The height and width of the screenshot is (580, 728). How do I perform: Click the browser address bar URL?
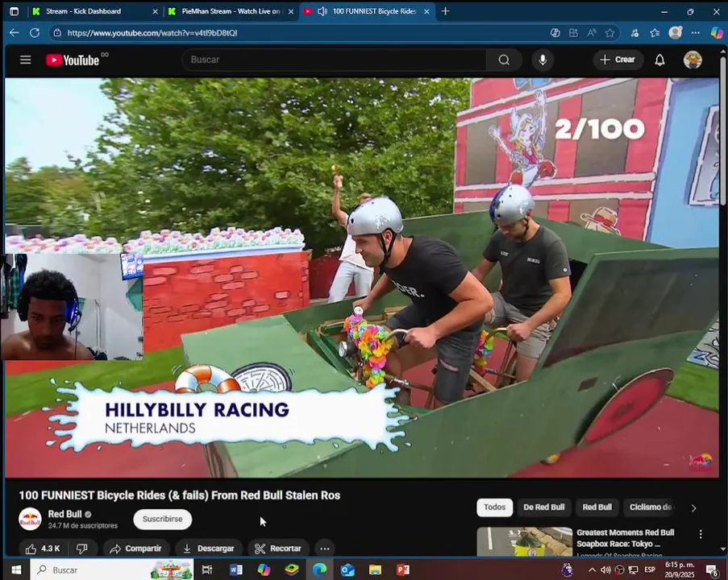coord(152,33)
